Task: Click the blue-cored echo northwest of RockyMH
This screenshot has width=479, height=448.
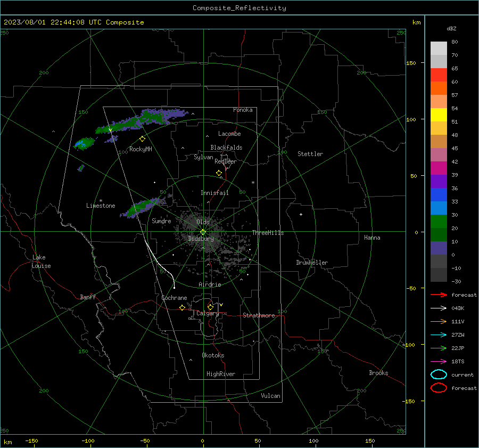Action: 84,143
